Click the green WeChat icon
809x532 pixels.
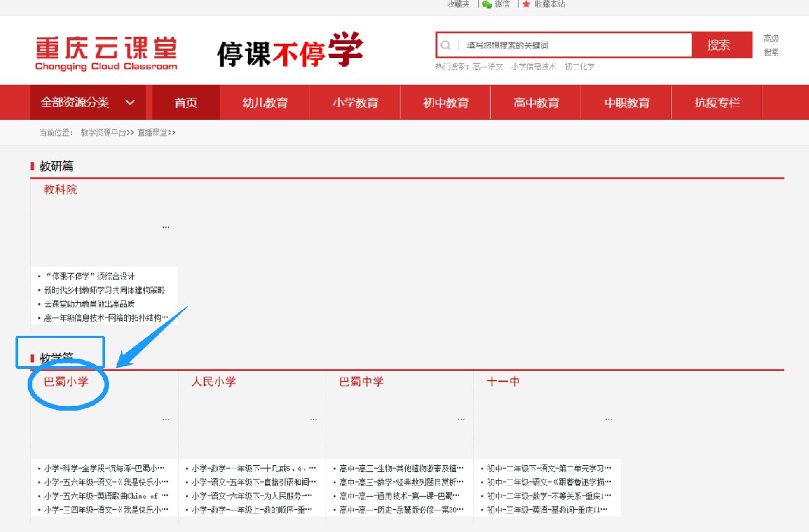point(487,4)
